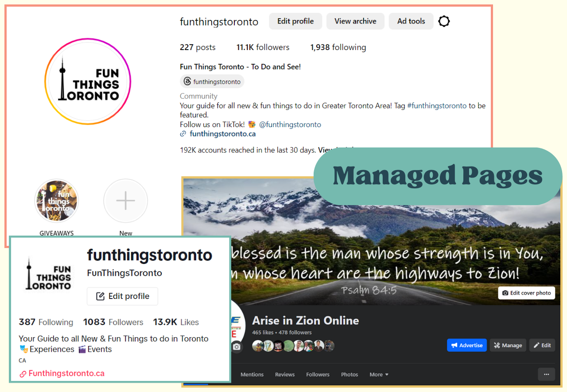Select the Followers tab on Facebook
Image resolution: width=567 pixels, height=392 pixels.
pos(318,375)
